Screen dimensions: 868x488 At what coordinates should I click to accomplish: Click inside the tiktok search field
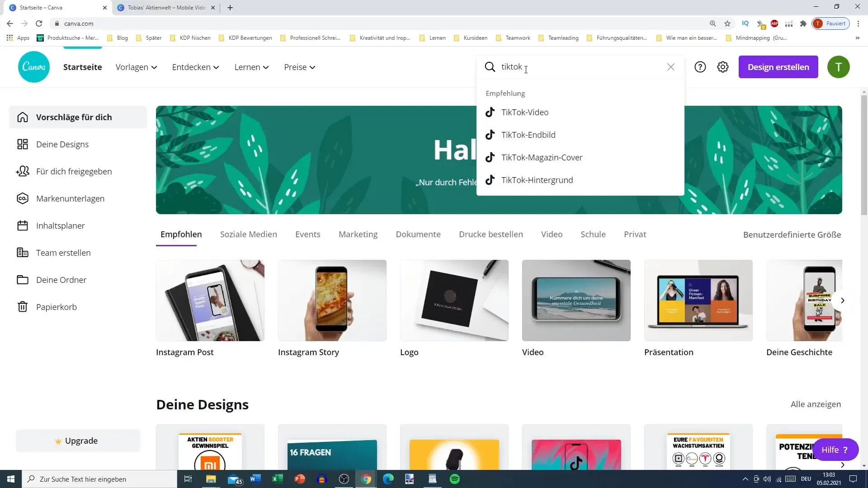[x=581, y=67]
